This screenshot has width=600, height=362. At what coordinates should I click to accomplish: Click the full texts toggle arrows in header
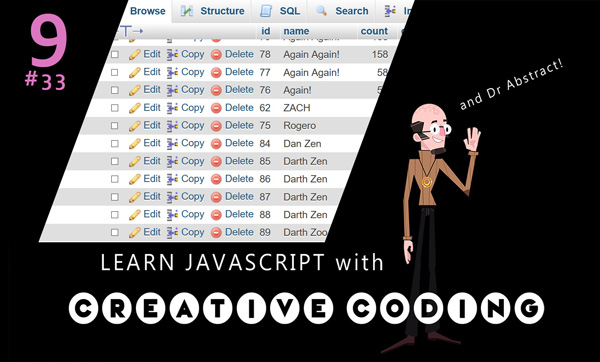pos(131,31)
